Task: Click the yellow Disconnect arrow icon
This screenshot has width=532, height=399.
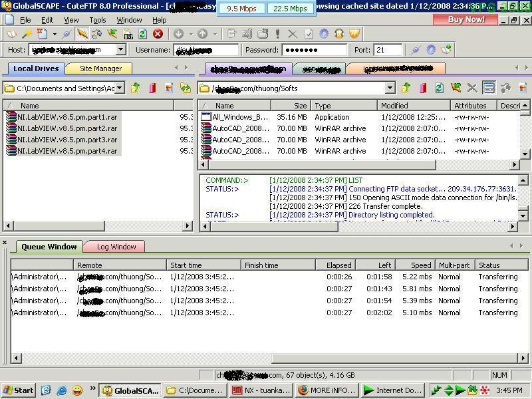Action: [x=82, y=34]
